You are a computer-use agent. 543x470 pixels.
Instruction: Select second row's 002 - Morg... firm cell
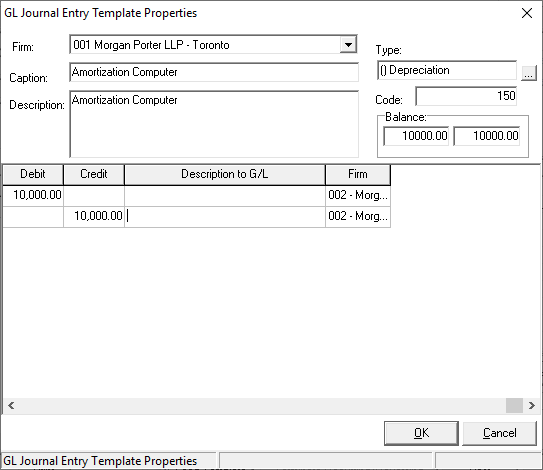coord(358,216)
